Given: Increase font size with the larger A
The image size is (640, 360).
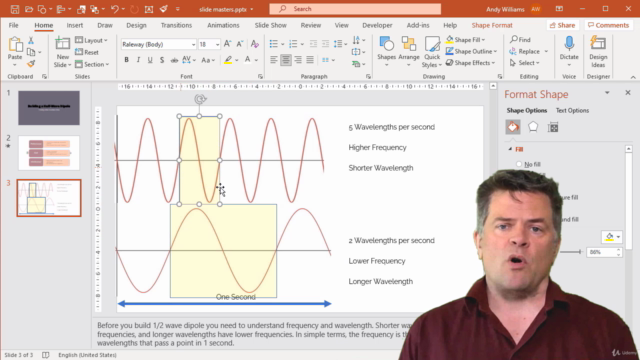Looking at the screenshot, I should 227,44.
